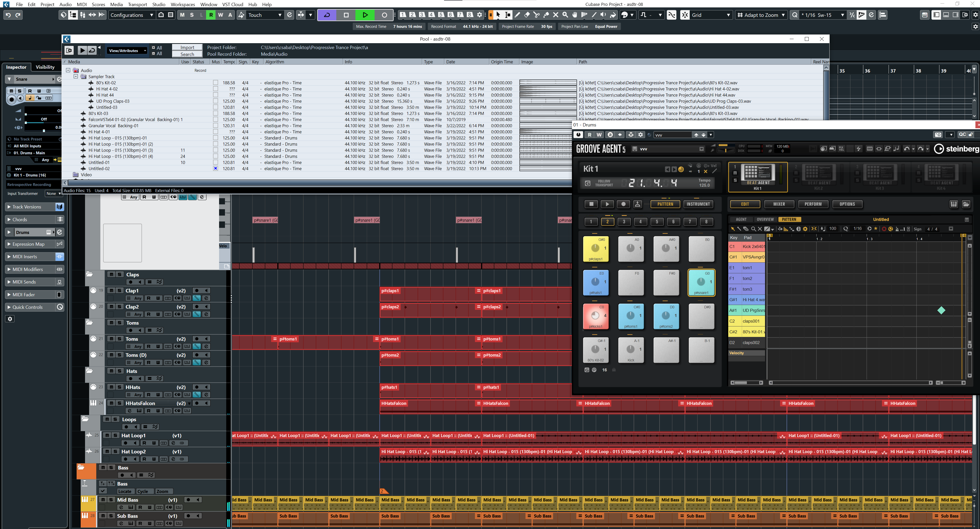Open the Configurations dropdown

click(132, 15)
